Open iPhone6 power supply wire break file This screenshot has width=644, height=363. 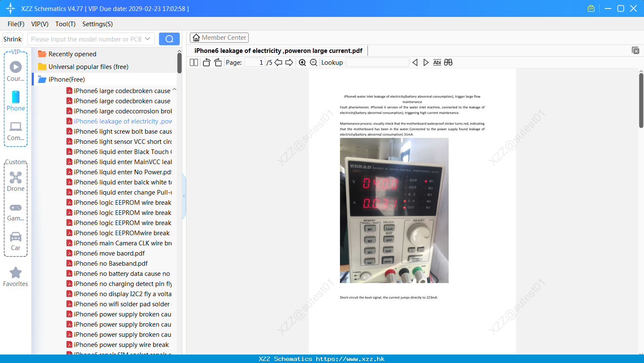(118, 345)
